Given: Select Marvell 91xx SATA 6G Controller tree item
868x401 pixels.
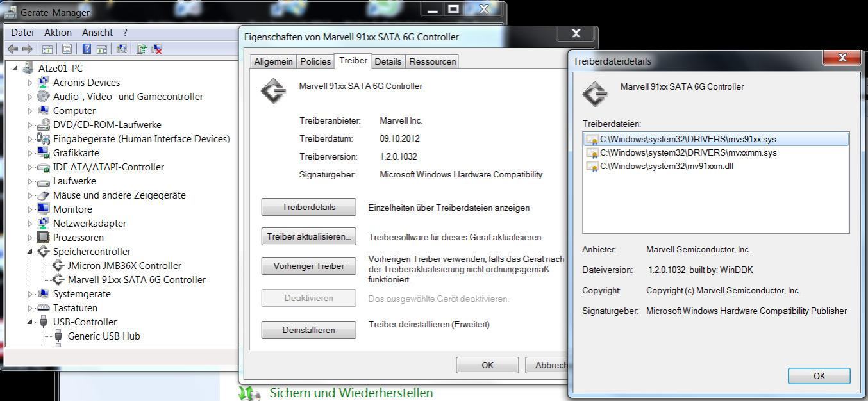Looking at the screenshot, I should 137,279.
